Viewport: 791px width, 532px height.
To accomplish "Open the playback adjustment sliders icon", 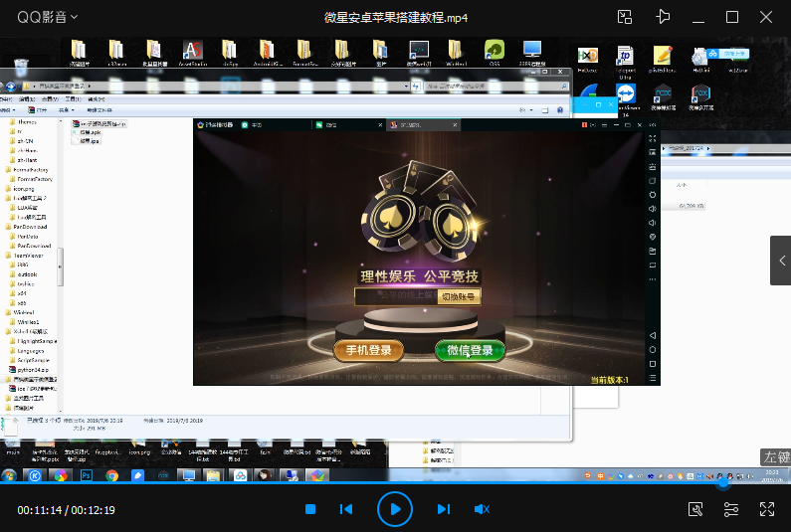I will (731, 509).
